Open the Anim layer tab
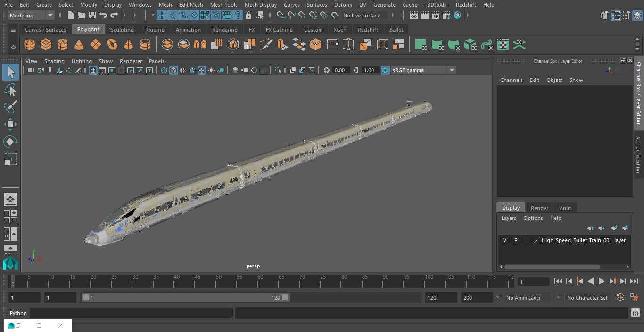The image size is (644, 332). (565, 208)
